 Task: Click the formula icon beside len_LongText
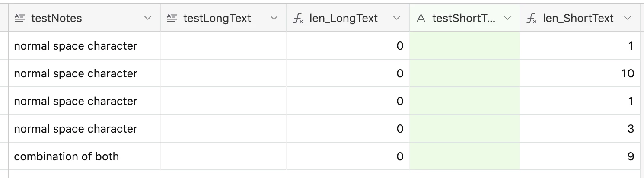click(298, 18)
